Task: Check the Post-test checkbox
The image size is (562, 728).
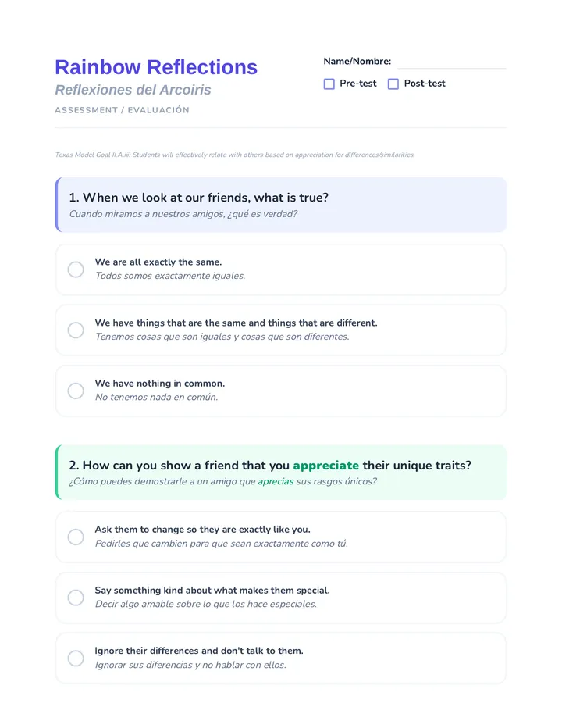Action: point(393,84)
